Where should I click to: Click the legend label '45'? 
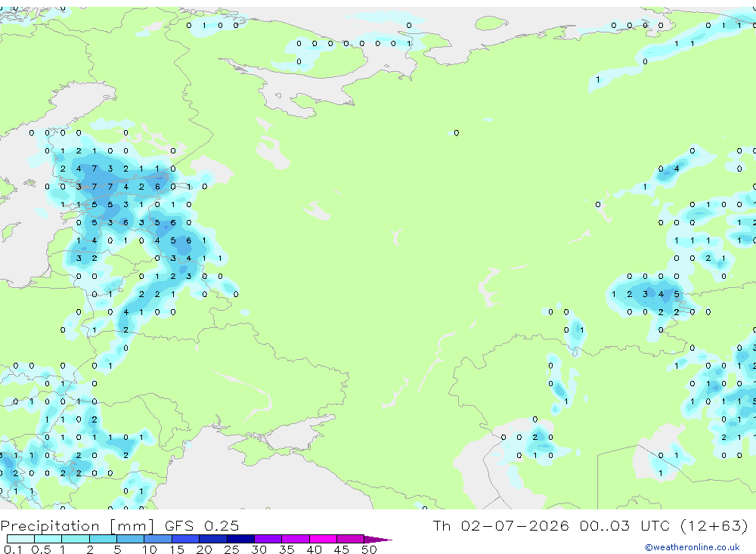pyautogui.click(x=342, y=549)
